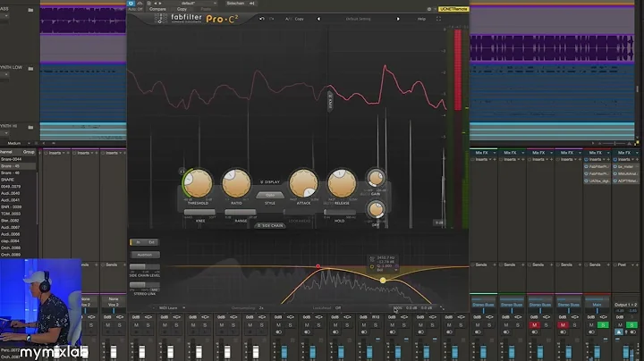This screenshot has height=361, width=644.
Task: Click the Side Chain Level slider
Action: point(145,266)
